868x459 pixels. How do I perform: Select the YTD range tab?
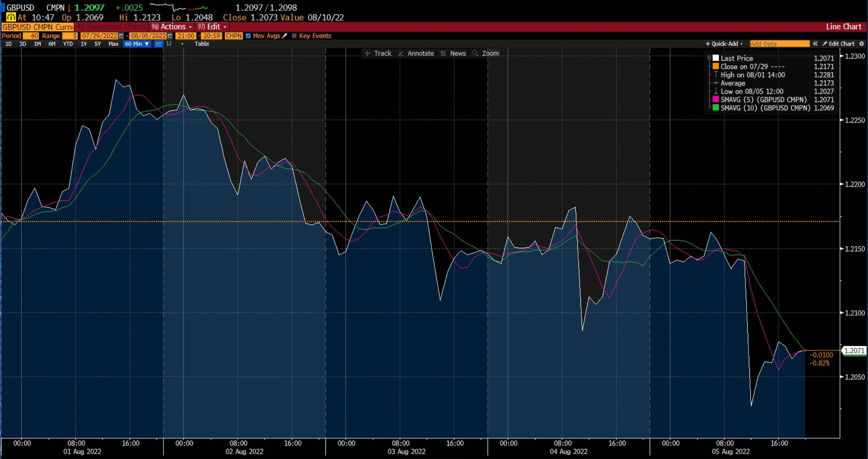(x=68, y=44)
